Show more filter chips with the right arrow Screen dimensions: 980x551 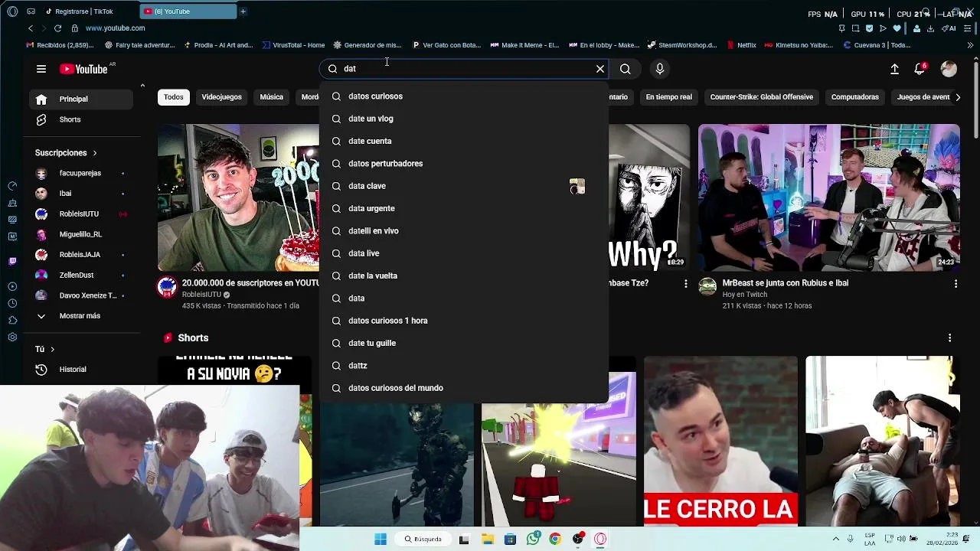coord(958,97)
